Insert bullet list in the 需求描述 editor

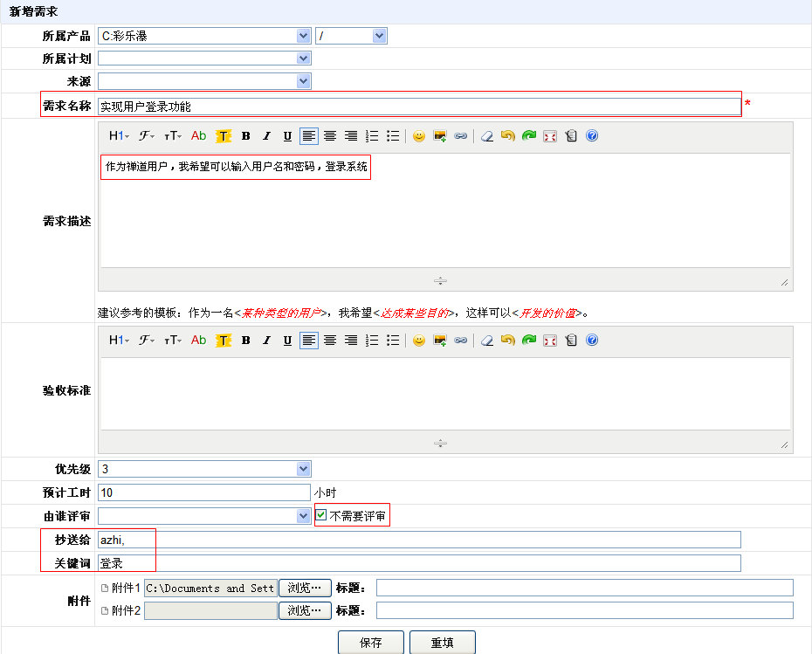(x=393, y=136)
